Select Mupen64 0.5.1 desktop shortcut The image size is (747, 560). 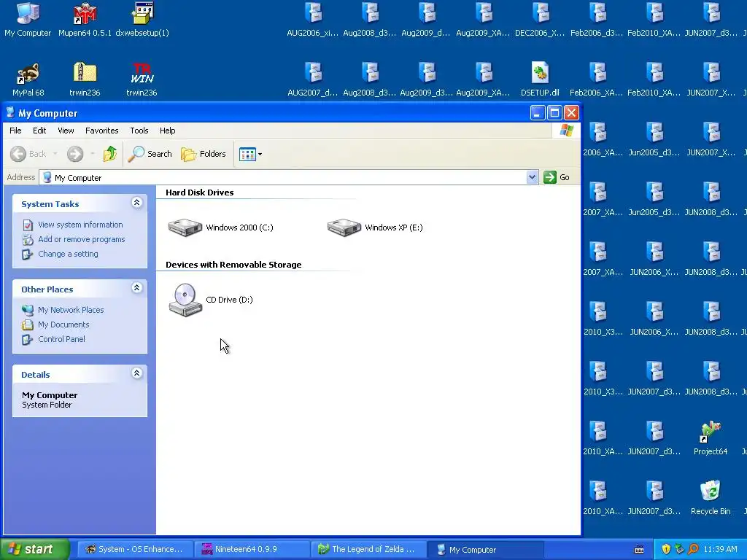(85, 20)
